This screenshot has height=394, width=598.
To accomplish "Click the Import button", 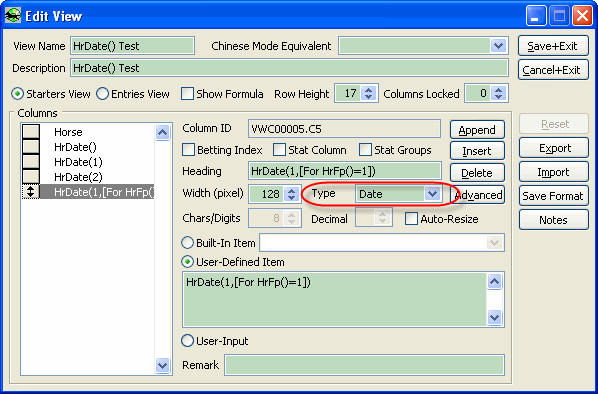I will (554, 172).
